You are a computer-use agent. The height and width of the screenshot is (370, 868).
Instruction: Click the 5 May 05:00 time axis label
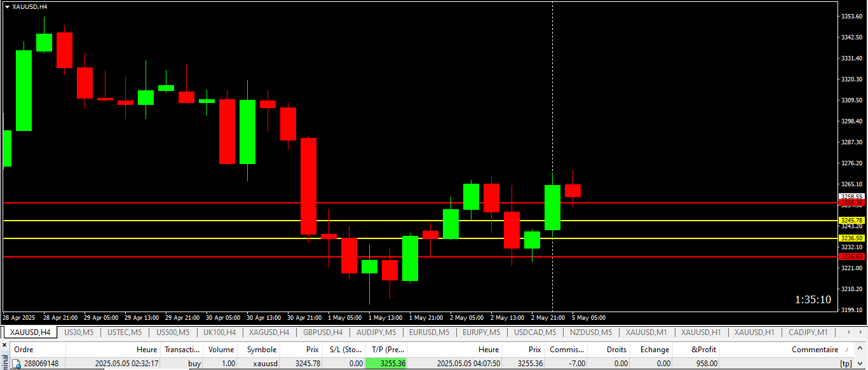pos(588,317)
